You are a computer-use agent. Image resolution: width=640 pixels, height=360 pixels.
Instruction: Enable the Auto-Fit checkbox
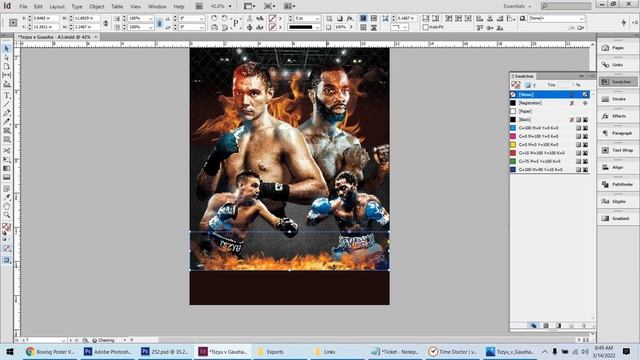tap(426, 27)
